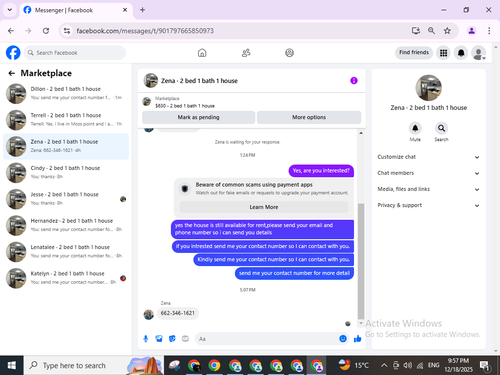Open Terrell conversation in Marketplace list
Image resolution: width=500 pixels, height=375 pixels.
66,120
